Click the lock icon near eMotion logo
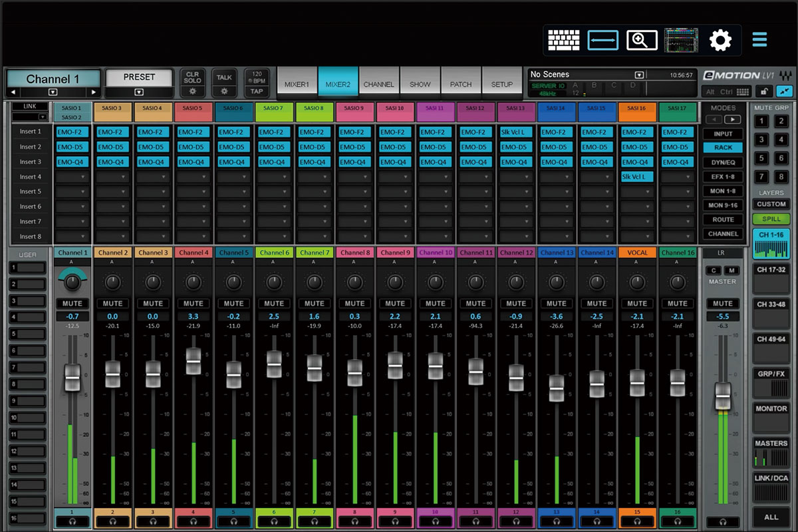Viewport: 798px width, 532px height. [x=765, y=92]
